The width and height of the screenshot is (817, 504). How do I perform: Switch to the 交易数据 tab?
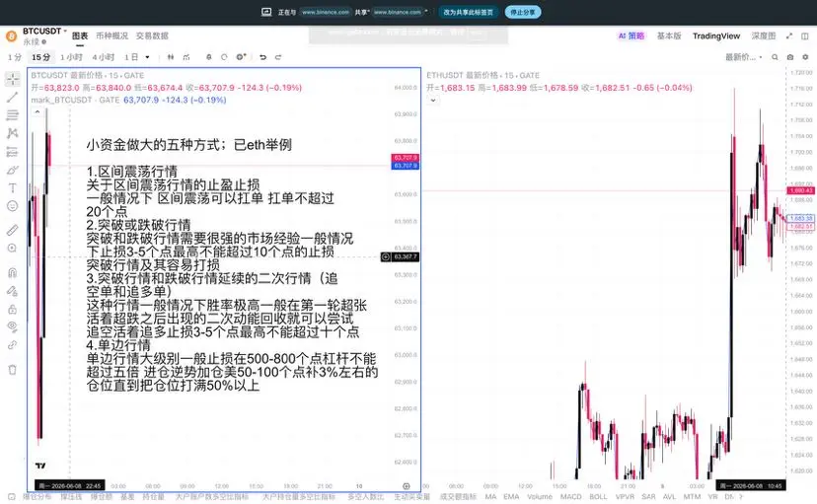tap(152, 36)
